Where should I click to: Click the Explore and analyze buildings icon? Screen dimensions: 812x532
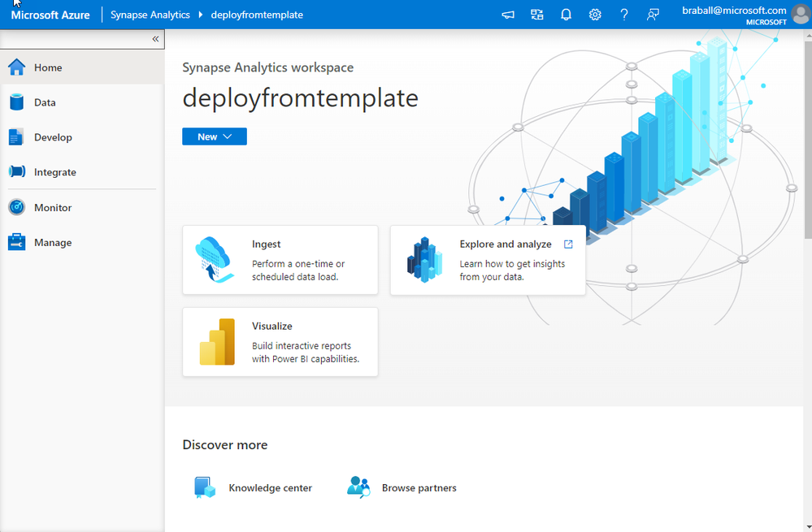point(424,259)
